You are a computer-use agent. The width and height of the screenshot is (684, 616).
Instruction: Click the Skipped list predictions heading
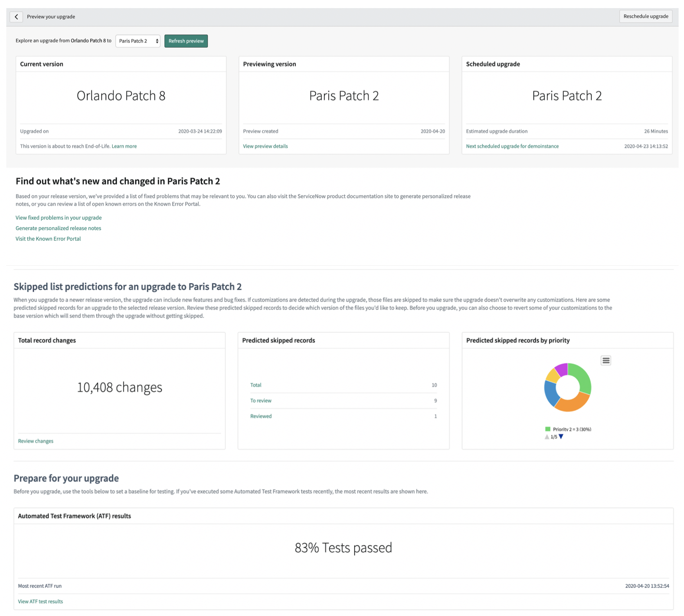pyautogui.click(x=127, y=287)
